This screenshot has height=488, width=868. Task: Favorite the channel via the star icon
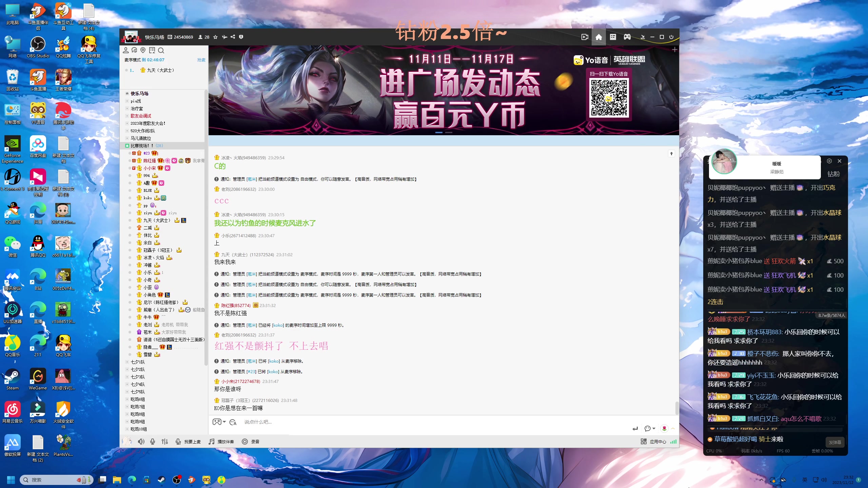(x=216, y=37)
